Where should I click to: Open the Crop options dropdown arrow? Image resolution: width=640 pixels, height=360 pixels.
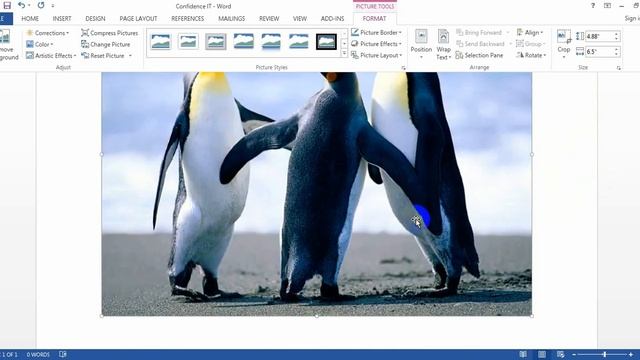564,57
